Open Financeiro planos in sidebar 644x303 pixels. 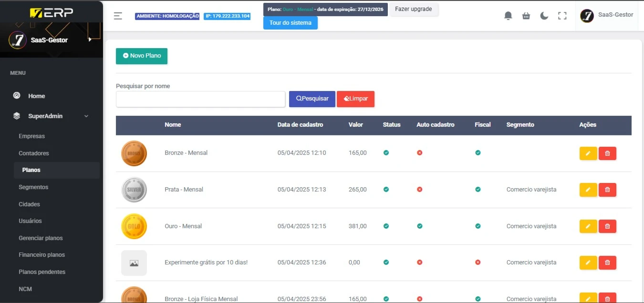(42, 255)
